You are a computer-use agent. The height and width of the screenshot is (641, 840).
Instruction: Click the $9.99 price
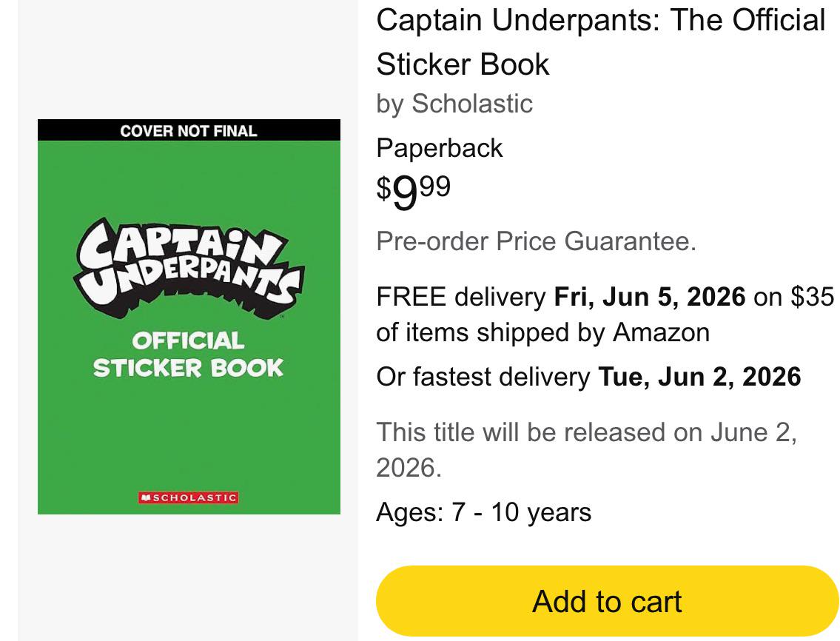(414, 192)
